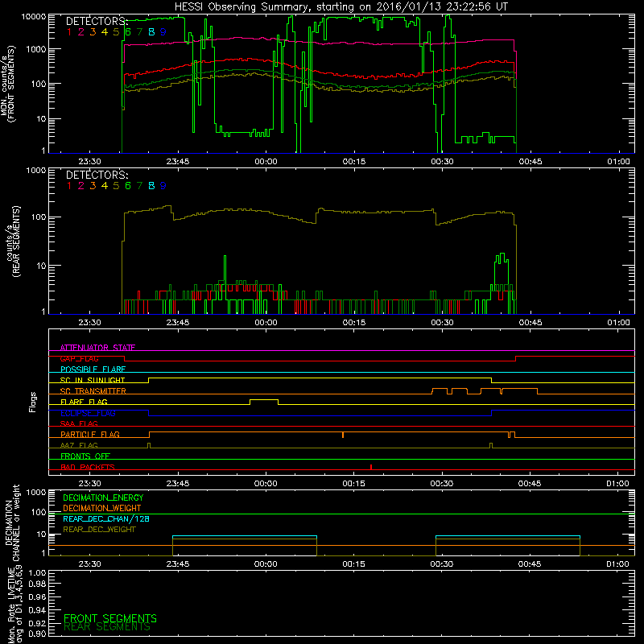Click the '23:45' time tick under front segments plot

178,162
